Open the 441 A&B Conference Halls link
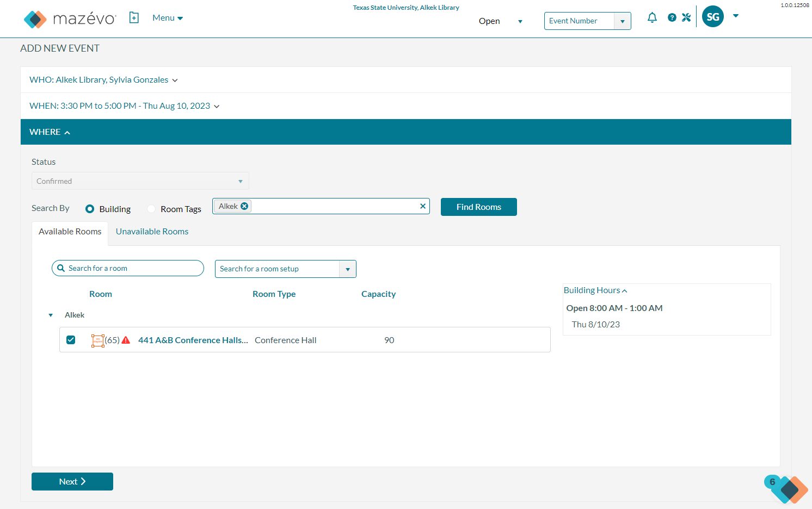This screenshot has height=509, width=812. pos(193,340)
